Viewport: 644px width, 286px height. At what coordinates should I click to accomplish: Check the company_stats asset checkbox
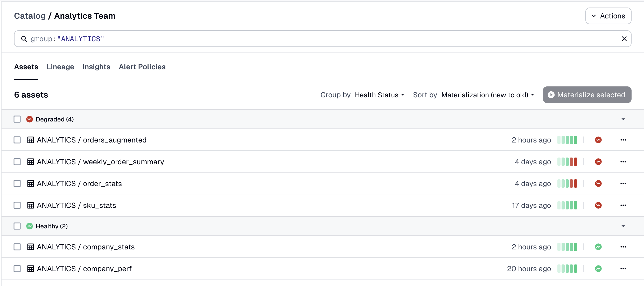tap(17, 247)
